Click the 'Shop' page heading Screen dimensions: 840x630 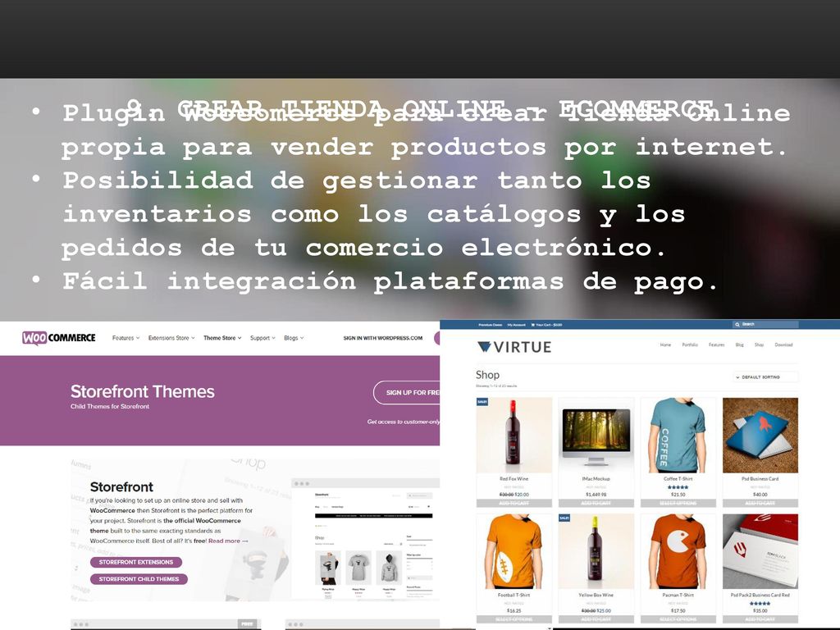(x=487, y=375)
